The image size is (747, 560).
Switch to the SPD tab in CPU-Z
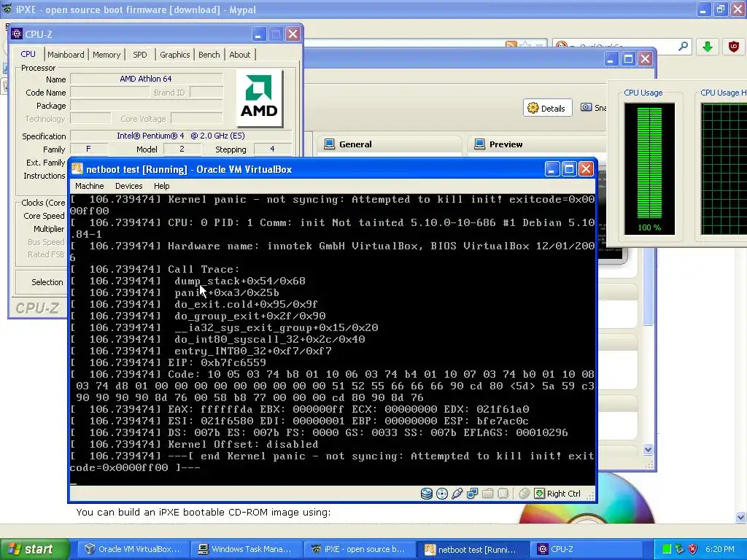tap(140, 54)
